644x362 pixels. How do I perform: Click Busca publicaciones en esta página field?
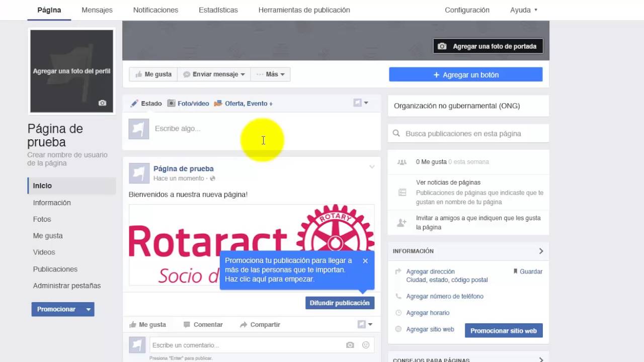pos(468,133)
